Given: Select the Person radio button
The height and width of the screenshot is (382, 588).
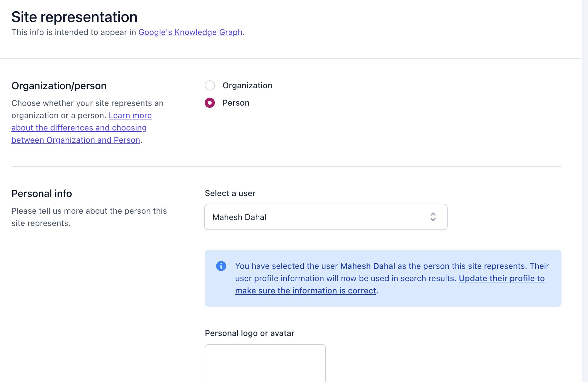Looking at the screenshot, I should 210,103.
